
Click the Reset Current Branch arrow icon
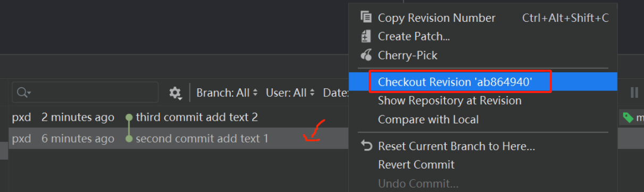click(366, 145)
